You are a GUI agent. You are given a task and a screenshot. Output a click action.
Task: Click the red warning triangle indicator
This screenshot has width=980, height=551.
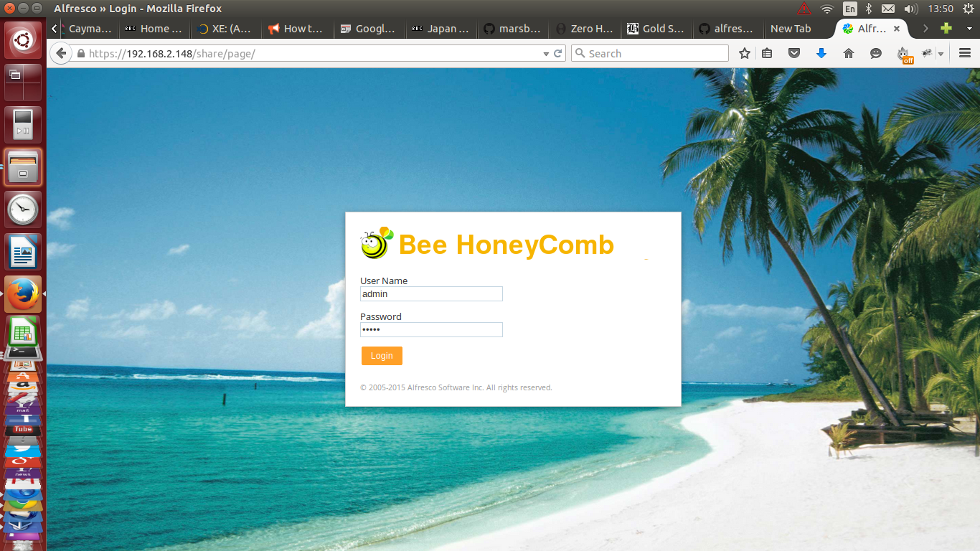coord(804,9)
